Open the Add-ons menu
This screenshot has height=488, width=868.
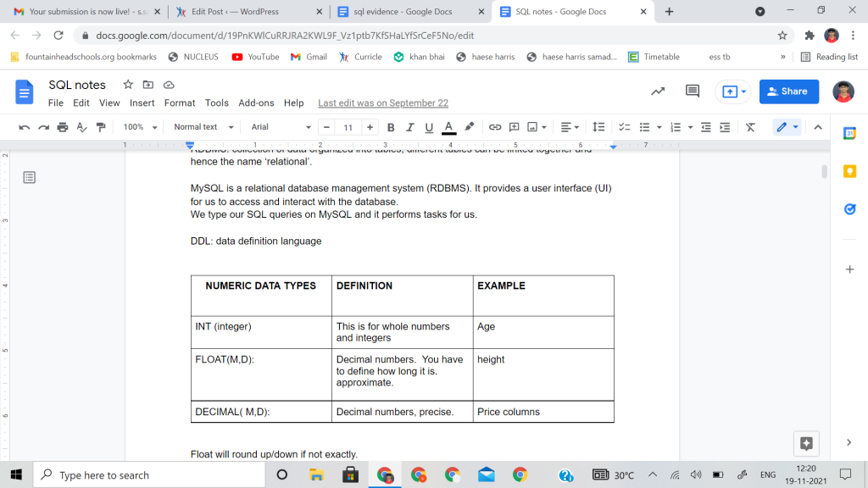(x=256, y=103)
